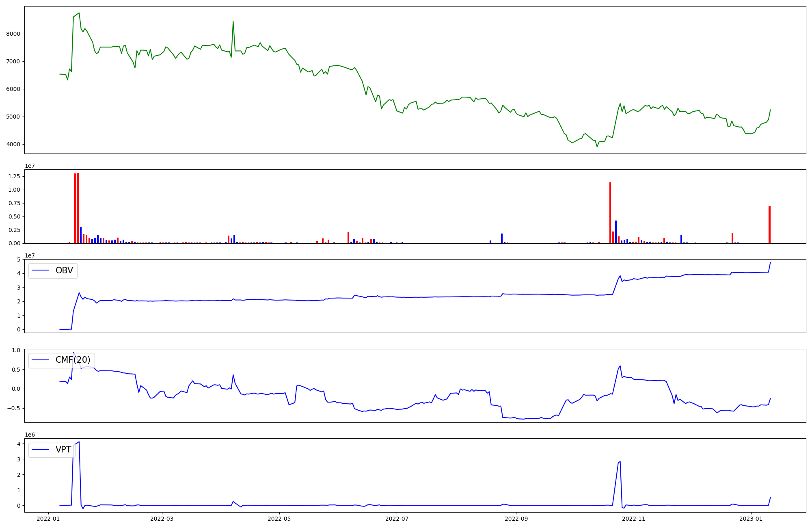Click the blue OBV legend line sample

coord(40,270)
